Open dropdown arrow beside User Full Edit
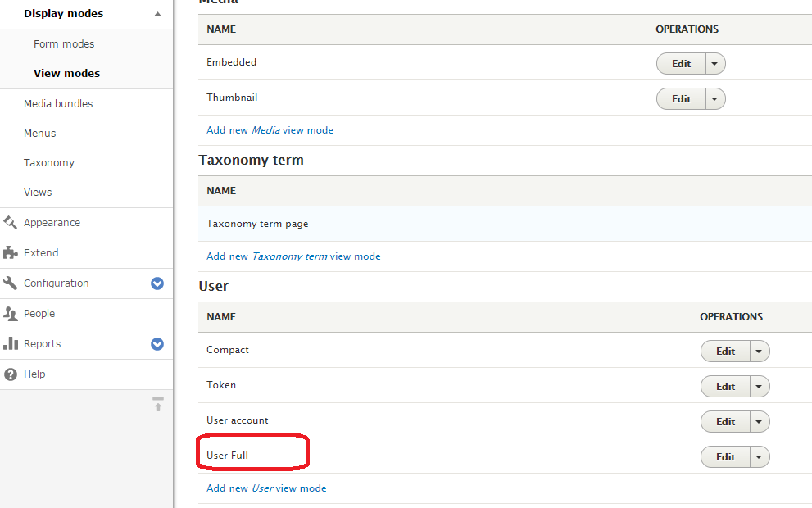 760,457
